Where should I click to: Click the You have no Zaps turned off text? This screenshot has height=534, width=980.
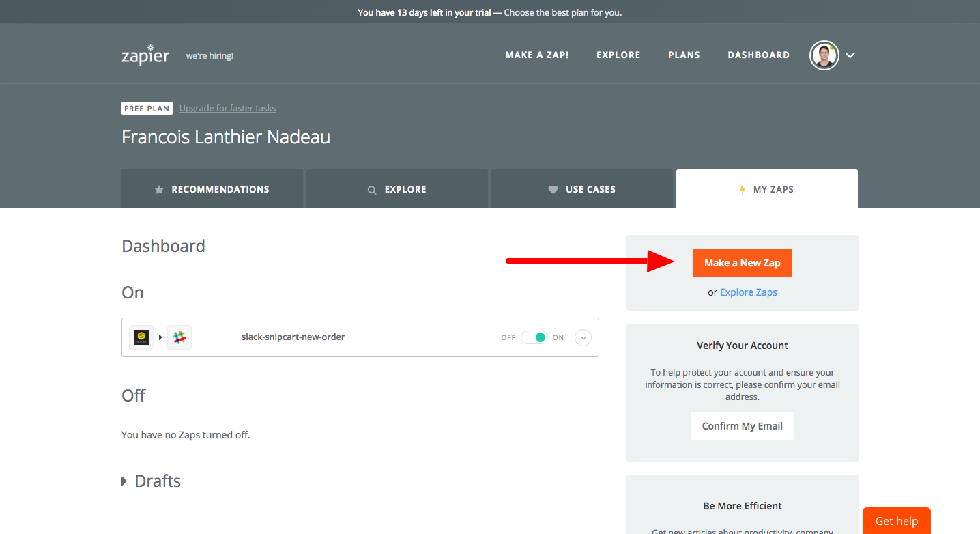186,434
